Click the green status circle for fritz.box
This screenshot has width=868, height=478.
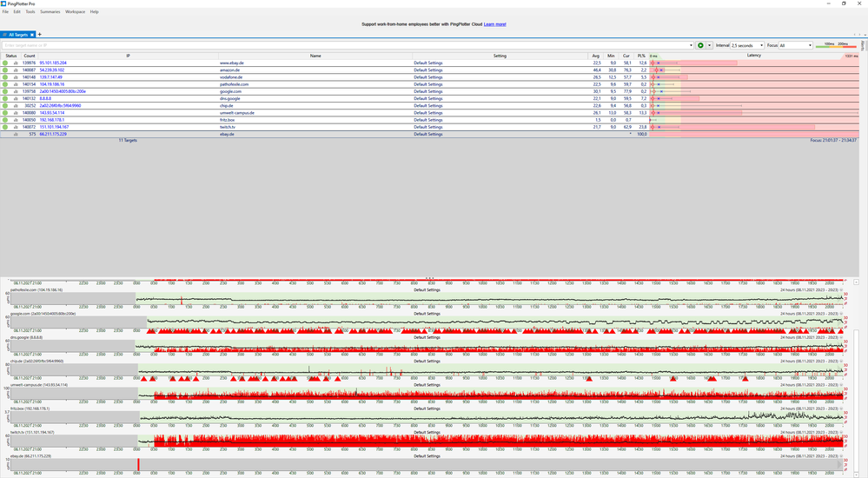[x=5, y=120]
